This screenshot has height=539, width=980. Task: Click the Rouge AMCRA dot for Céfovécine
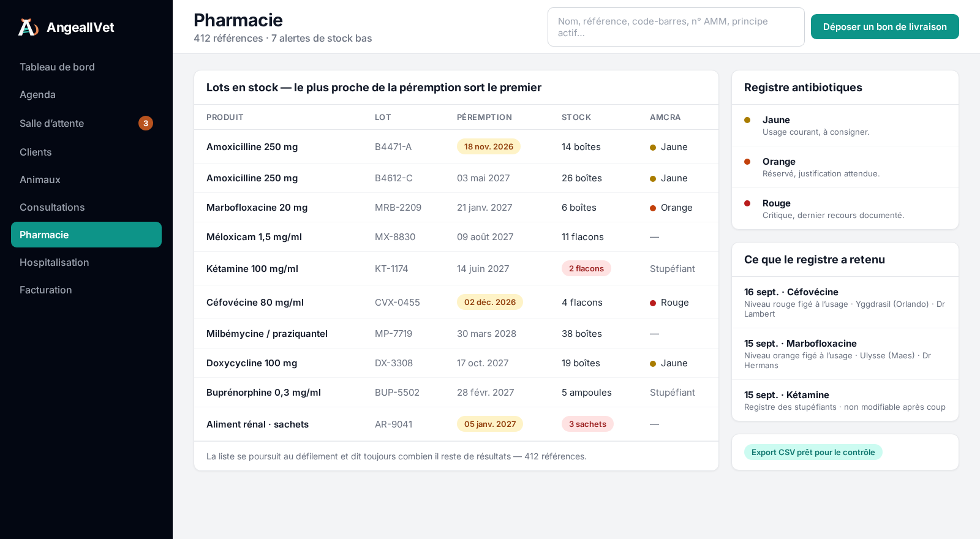pos(653,303)
